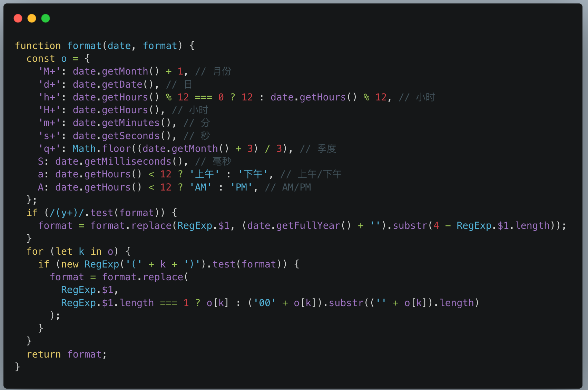The height and width of the screenshot is (390, 588).
Task: Click the red close window dot
Action: pos(18,18)
